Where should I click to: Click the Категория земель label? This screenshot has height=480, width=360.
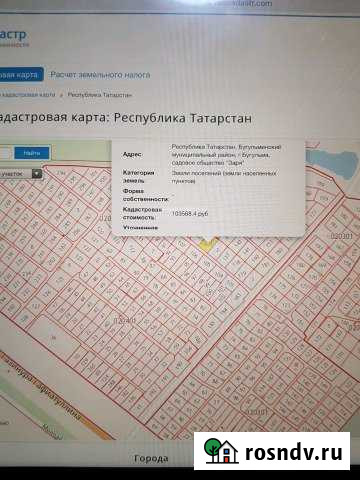(x=139, y=177)
